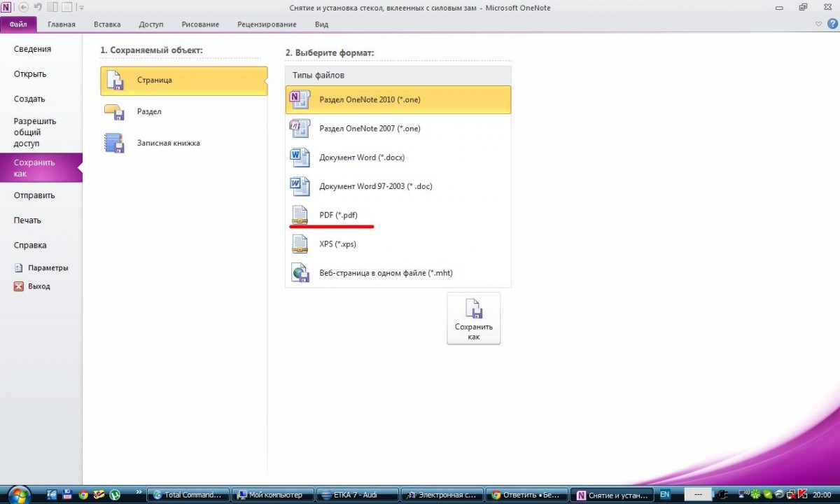Expand the quick access toolbar customize arrow
Image resolution: width=840 pixels, height=504 pixels.
click(x=80, y=8)
